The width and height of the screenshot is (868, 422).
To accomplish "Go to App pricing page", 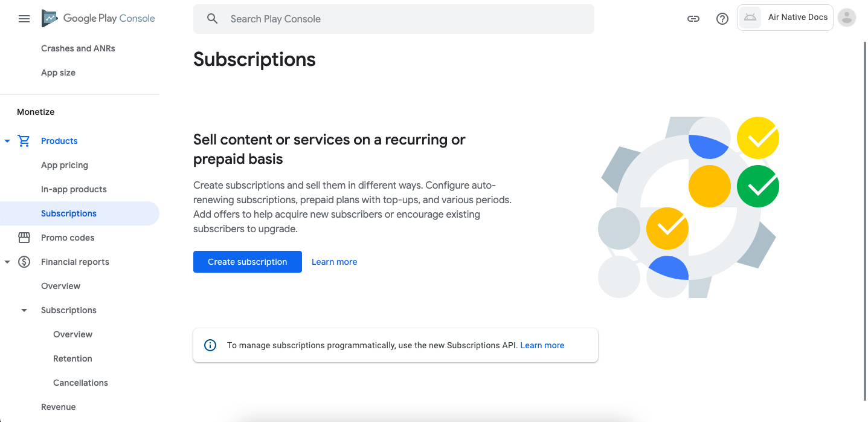I will click(x=65, y=165).
